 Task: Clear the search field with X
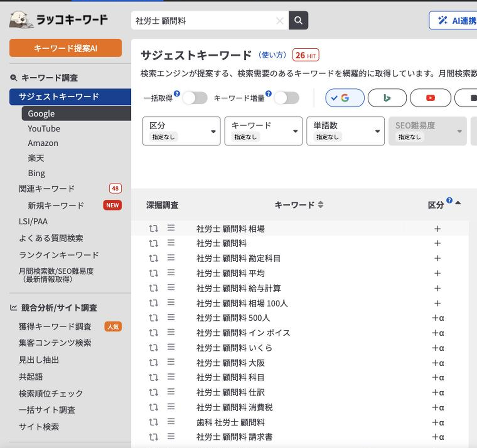pyautogui.click(x=280, y=21)
